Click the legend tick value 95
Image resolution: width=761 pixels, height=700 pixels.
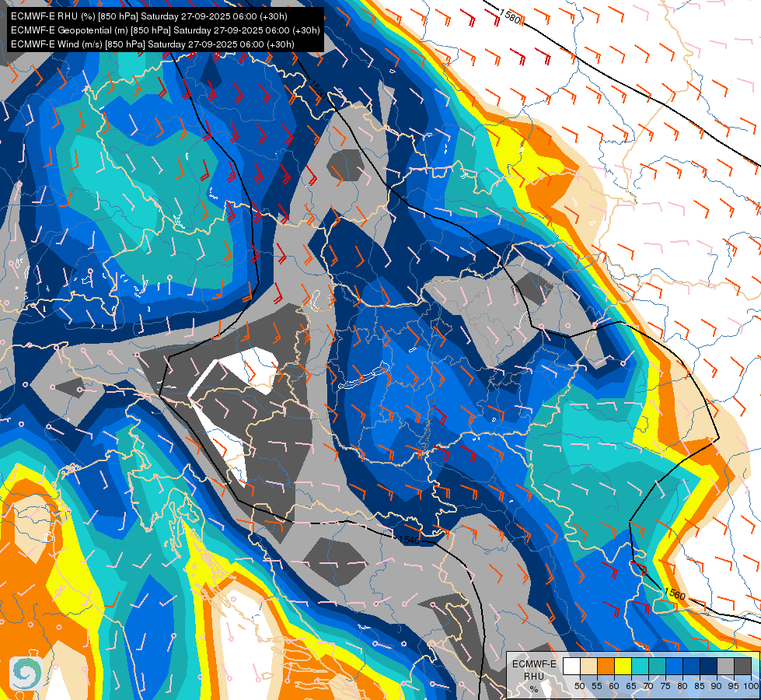point(734,687)
